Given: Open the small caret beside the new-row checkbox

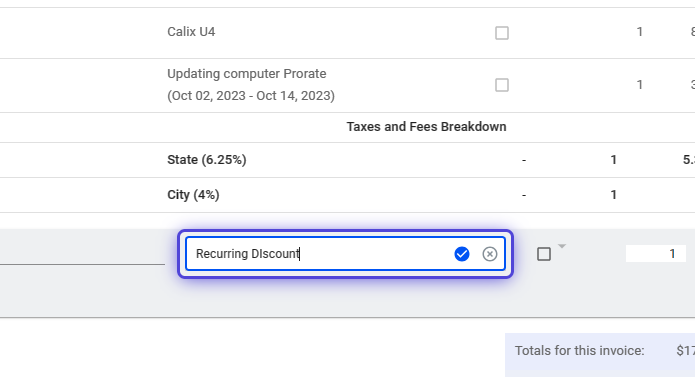Looking at the screenshot, I should pyautogui.click(x=562, y=246).
